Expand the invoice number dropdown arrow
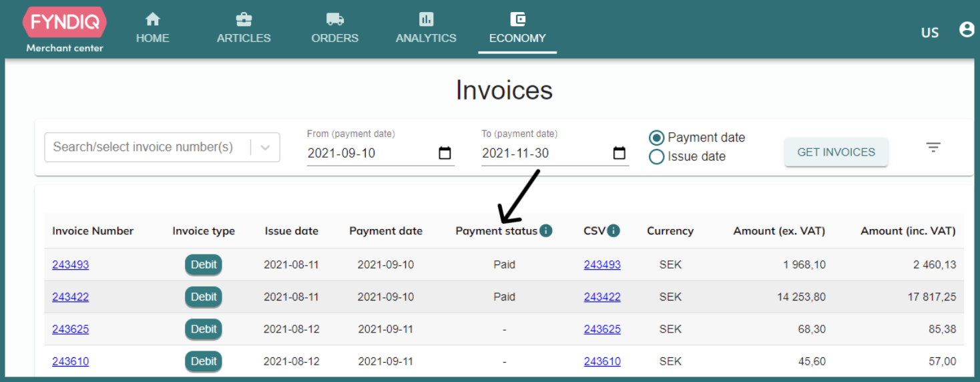 click(265, 148)
